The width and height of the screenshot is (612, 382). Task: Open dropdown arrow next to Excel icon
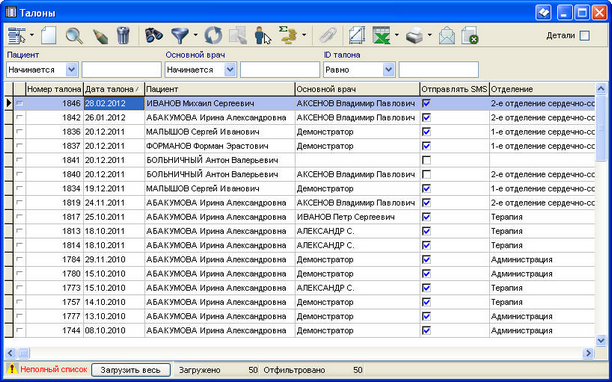click(397, 36)
